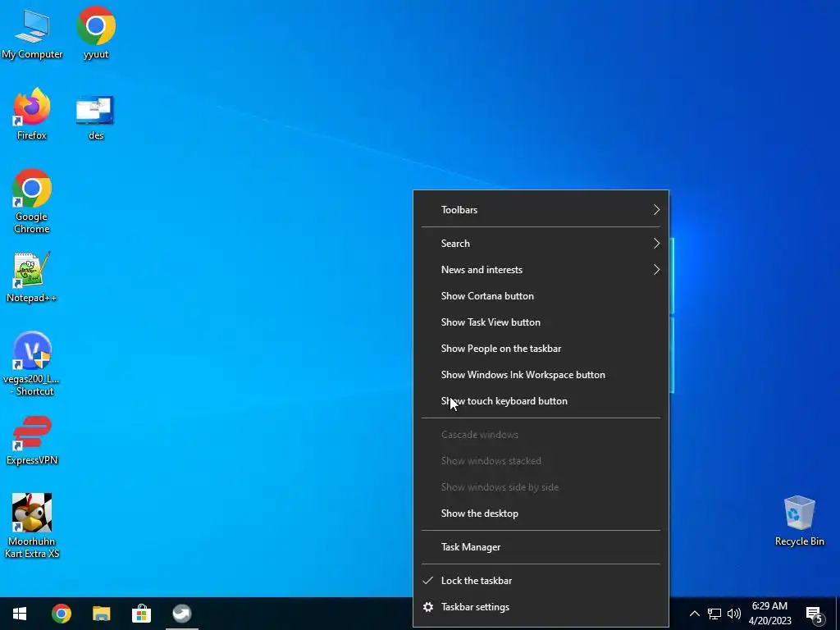Screen dimensions: 840x630
Task: Choose Show the desktop menu entry
Action: point(541,514)
